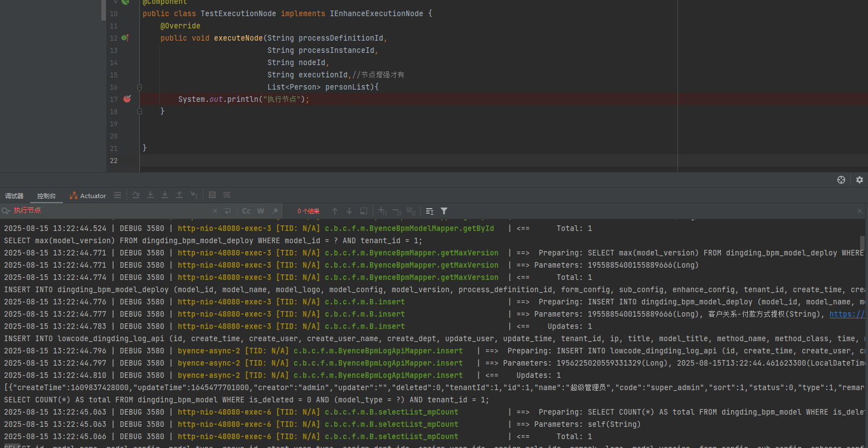Viewport: 868px width, 448px height.
Task: Click the '0 个结果' search result count
Action: point(308,211)
